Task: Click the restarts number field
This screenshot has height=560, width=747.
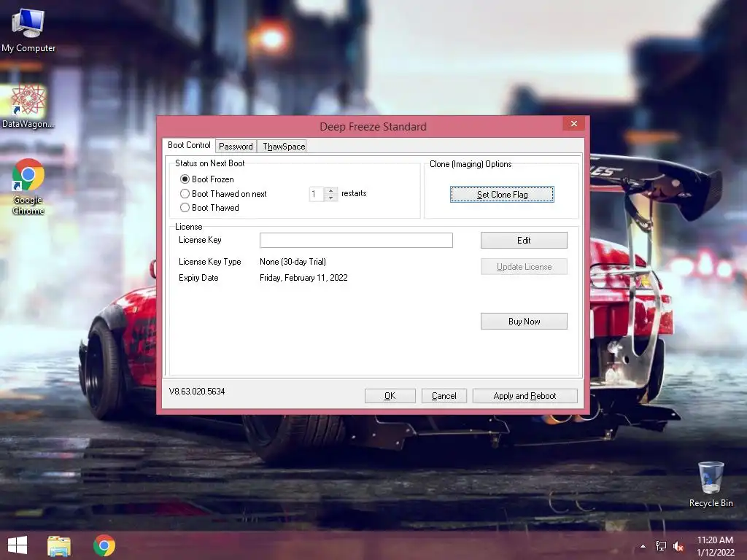Action: 317,194
